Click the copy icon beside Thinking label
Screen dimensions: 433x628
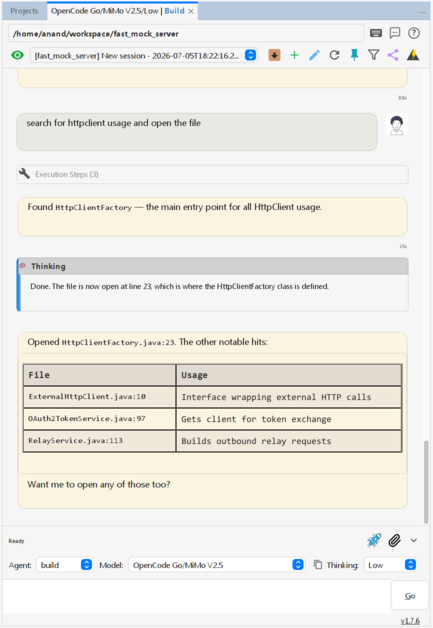318,565
